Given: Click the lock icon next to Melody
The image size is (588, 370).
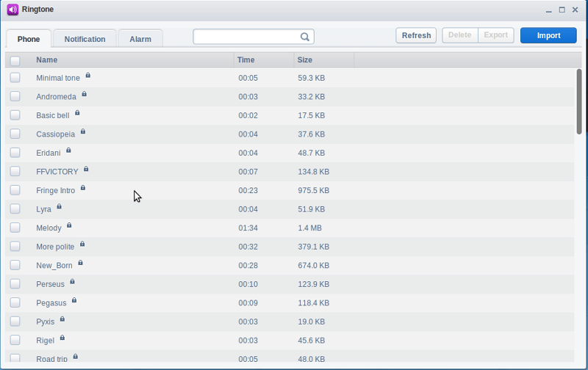Looking at the screenshot, I should [x=70, y=225].
